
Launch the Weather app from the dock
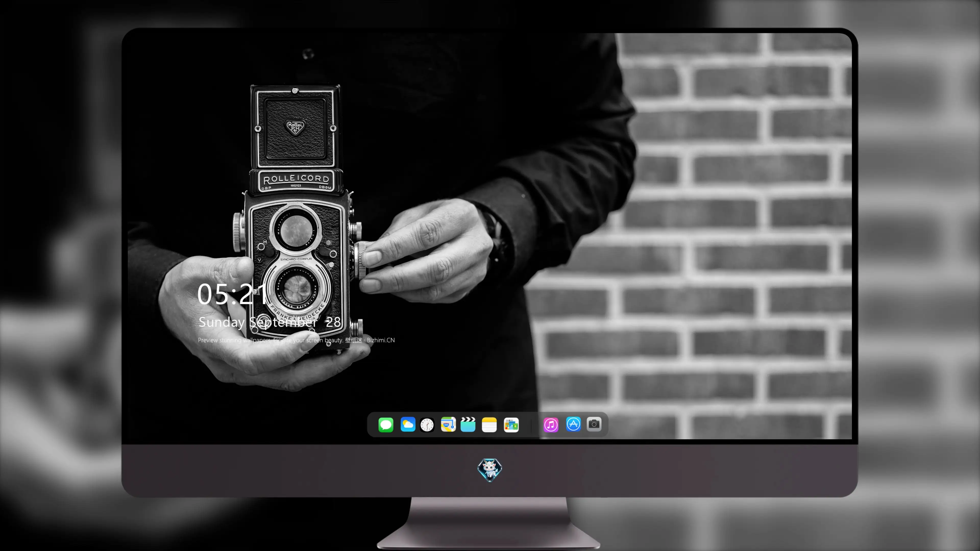408,424
